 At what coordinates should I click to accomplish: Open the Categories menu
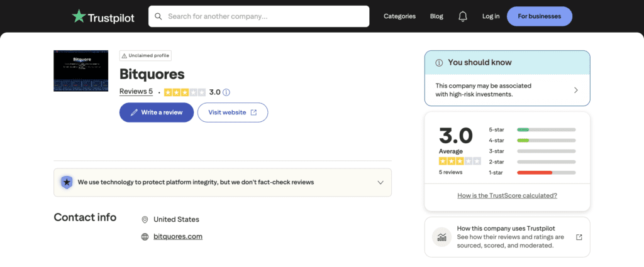(399, 16)
